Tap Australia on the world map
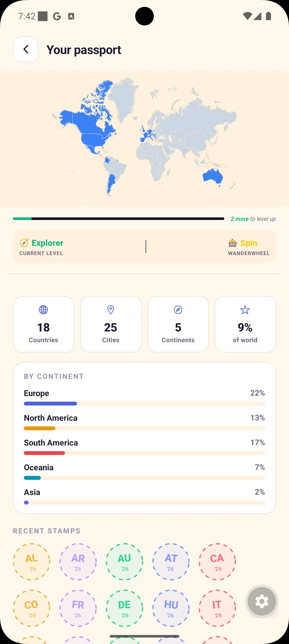The width and height of the screenshot is (289, 644). click(213, 176)
